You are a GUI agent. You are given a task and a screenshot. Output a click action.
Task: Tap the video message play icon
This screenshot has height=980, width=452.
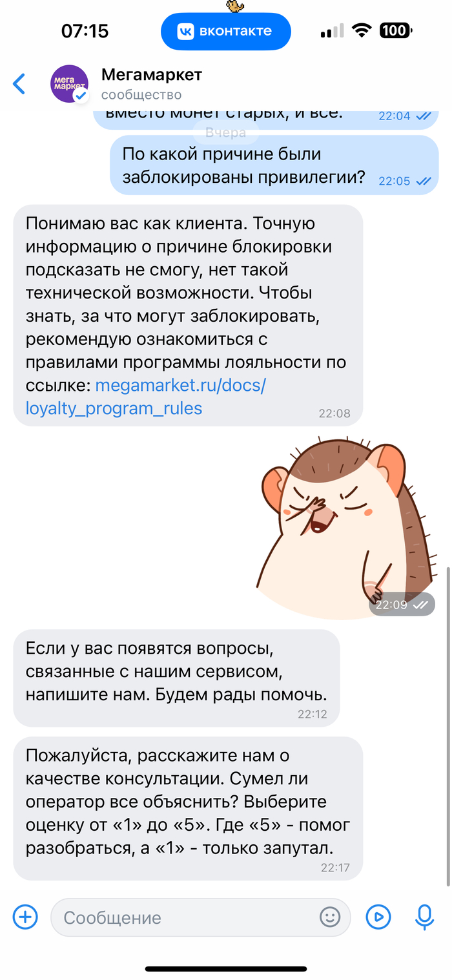(378, 917)
